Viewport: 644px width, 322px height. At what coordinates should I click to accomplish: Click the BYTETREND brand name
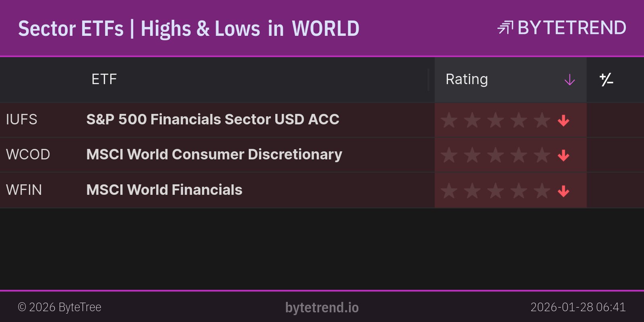tap(572, 28)
